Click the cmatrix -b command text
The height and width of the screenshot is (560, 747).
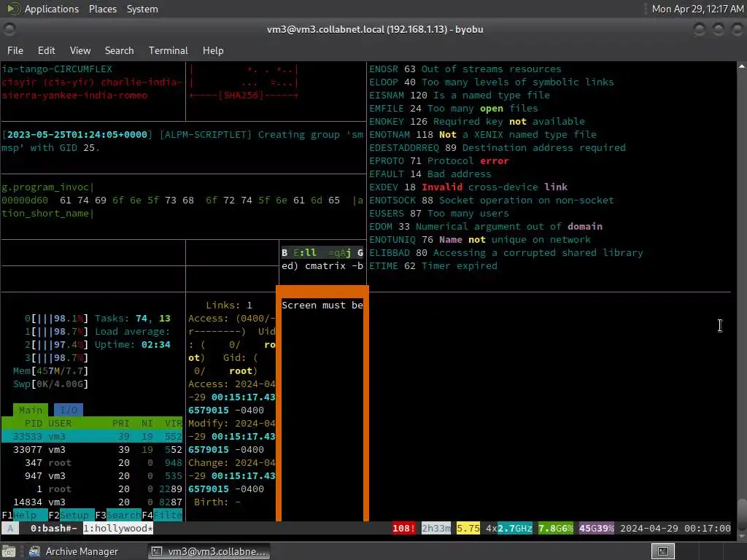[x=334, y=265]
